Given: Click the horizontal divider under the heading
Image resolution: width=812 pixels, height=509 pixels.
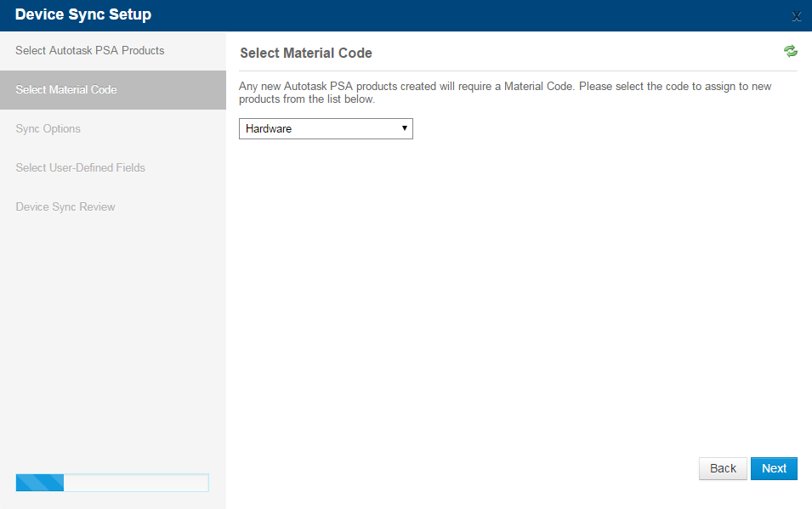Looking at the screenshot, I should pyautogui.click(x=518, y=71).
